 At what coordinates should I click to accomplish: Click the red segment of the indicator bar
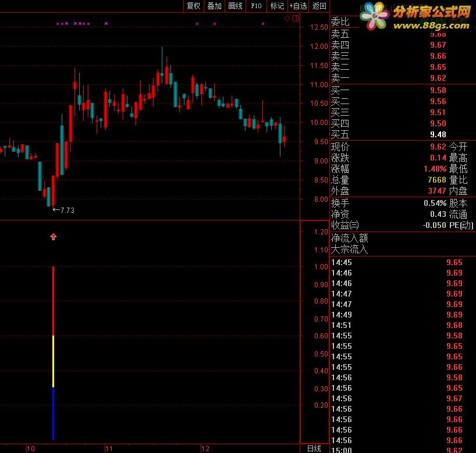pyautogui.click(x=54, y=301)
